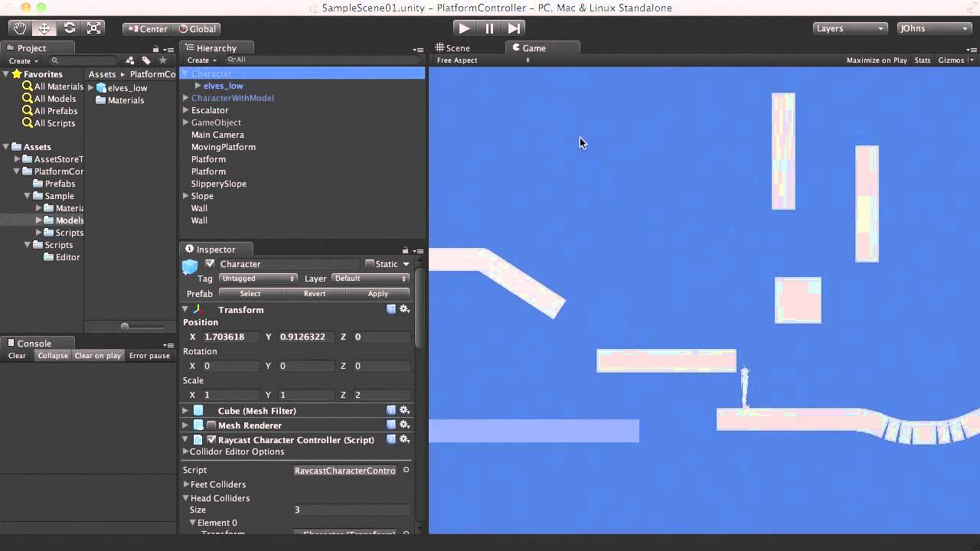Search by Type in Project panel
Viewport: 980px width, 551px height.
129,60
